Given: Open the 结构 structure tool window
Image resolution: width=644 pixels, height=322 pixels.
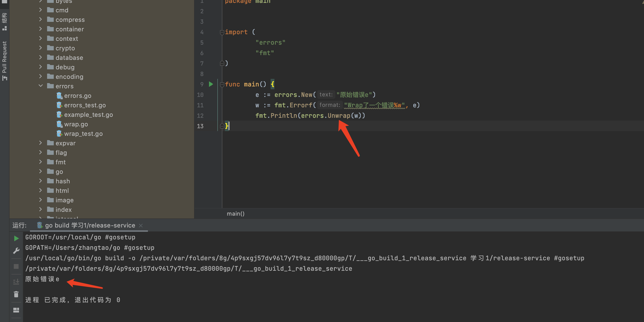Looking at the screenshot, I should [5, 22].
